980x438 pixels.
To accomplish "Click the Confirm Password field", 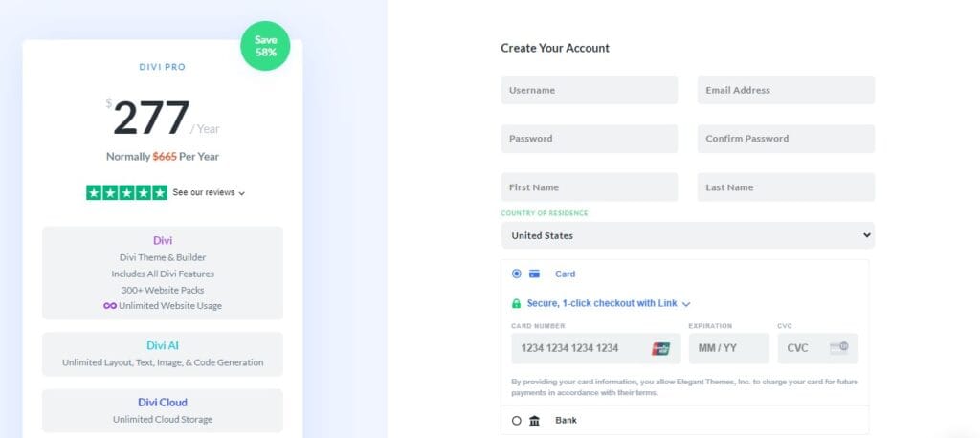I will pyautogui.click(x=786, y=139).
